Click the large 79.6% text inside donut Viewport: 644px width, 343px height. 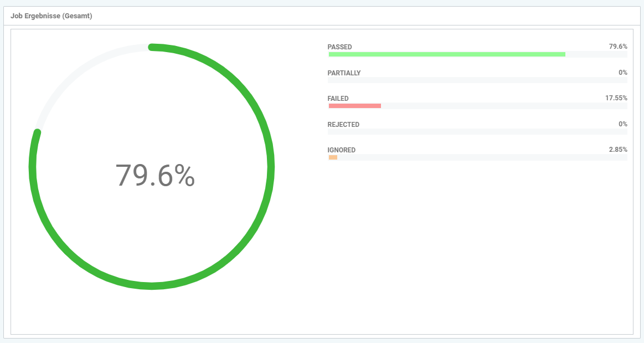154,175
